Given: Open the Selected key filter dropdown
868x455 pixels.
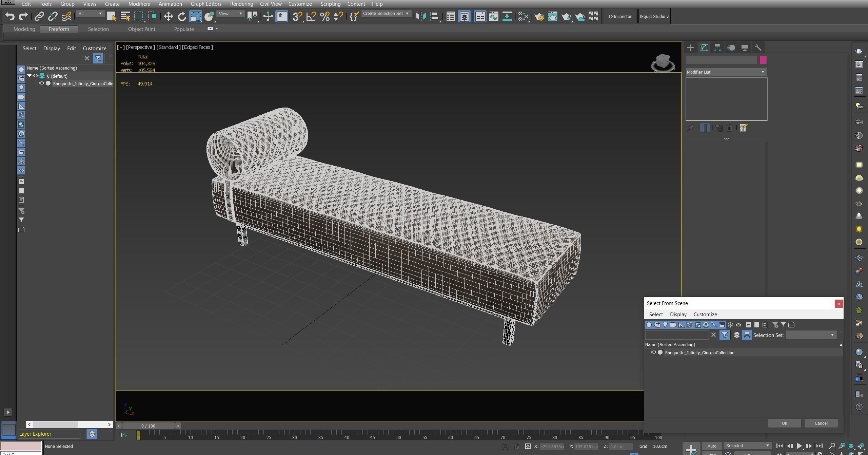Looking at the screenshot, I should [x=748, y=445].
